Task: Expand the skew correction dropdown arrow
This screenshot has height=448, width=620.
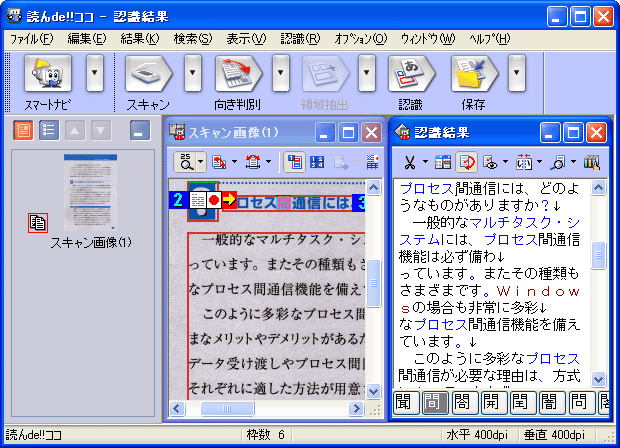Action: tap(268, 162)
